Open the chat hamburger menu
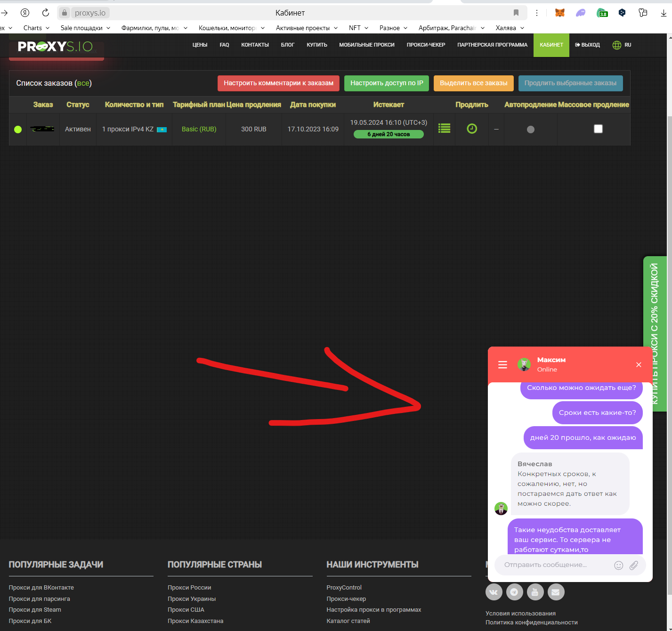Viewport: 672px width, 631px height. (502, 364)
